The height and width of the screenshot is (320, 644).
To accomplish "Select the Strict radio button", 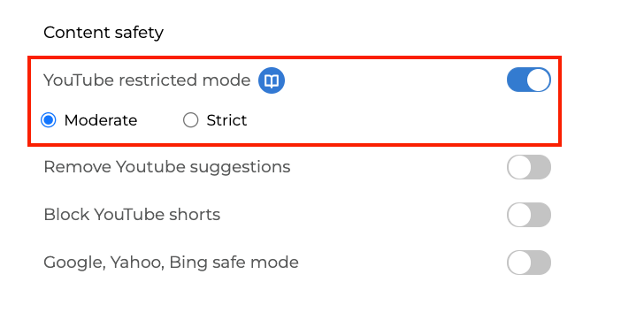I will click(x=190, y=120).
